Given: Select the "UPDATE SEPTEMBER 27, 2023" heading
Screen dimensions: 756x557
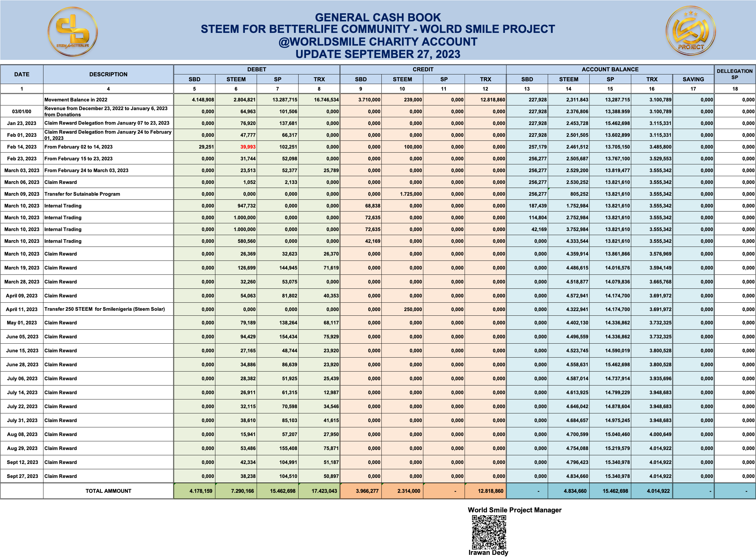Looking at the screenshot, I should [x=378, y=54].
